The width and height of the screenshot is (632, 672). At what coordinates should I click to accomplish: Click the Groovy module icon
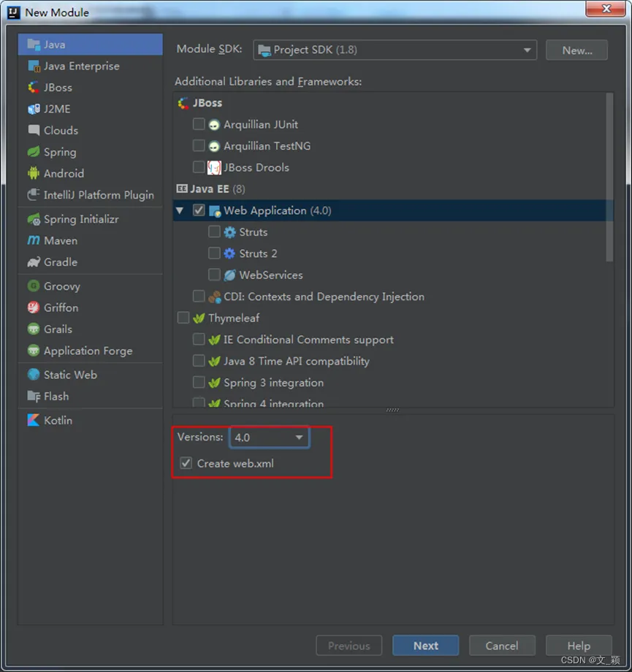(x=34, y=286)
